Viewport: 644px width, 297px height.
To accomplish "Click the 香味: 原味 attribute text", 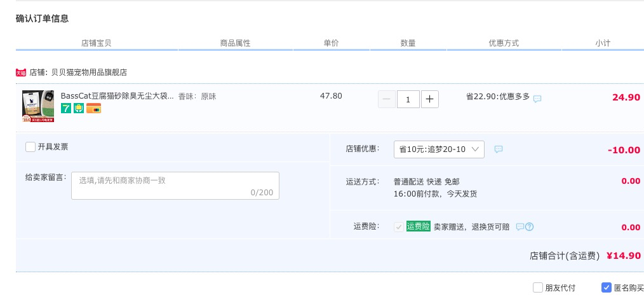I will [197, 97].
